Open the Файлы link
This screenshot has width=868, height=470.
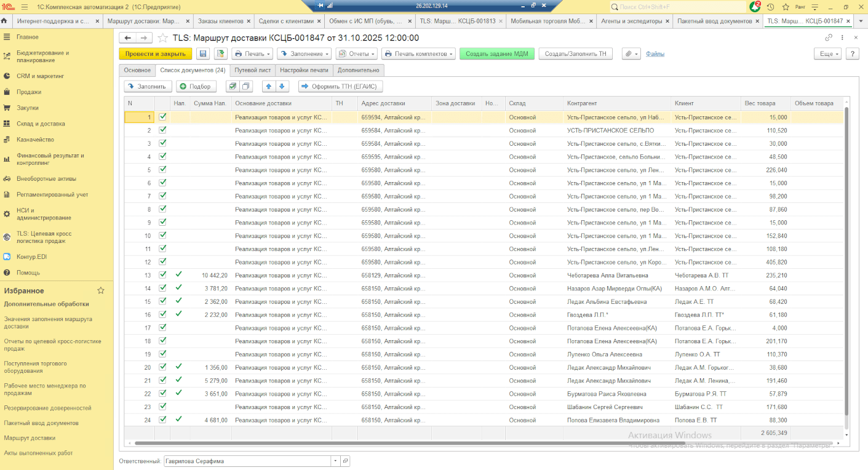point(655,54)
